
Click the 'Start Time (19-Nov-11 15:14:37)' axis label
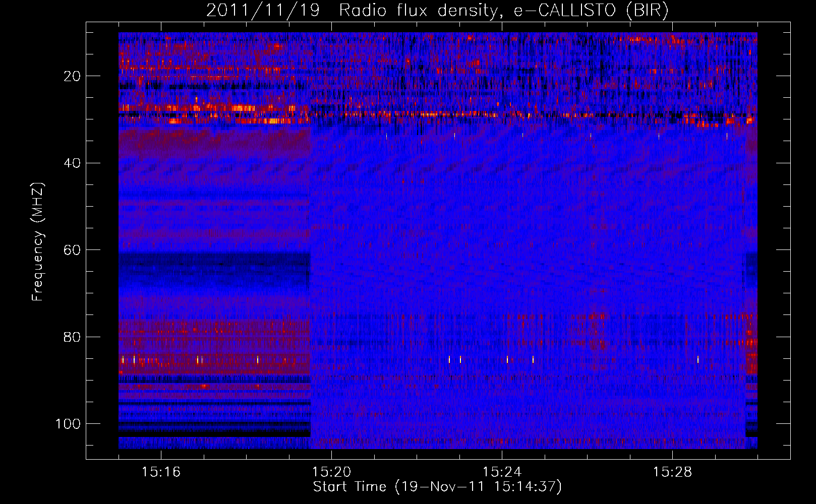pyautogui.click(x=437, y=487)
